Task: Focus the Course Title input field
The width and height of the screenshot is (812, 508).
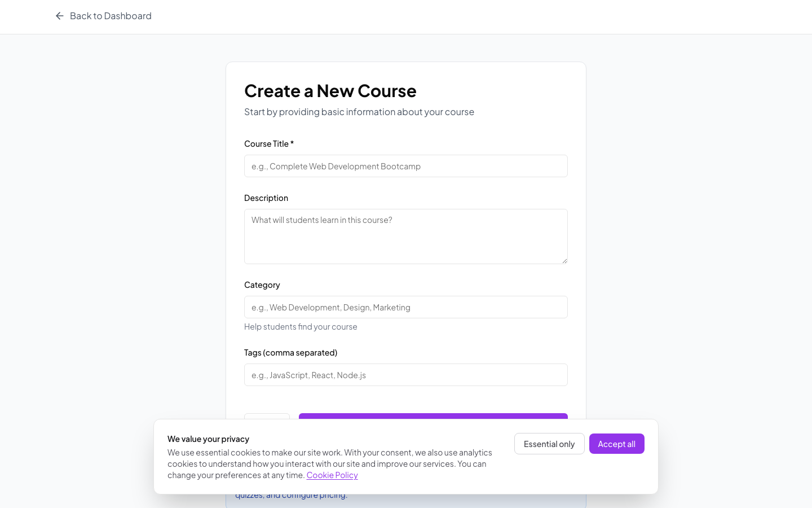Action: tap(405, 166)
